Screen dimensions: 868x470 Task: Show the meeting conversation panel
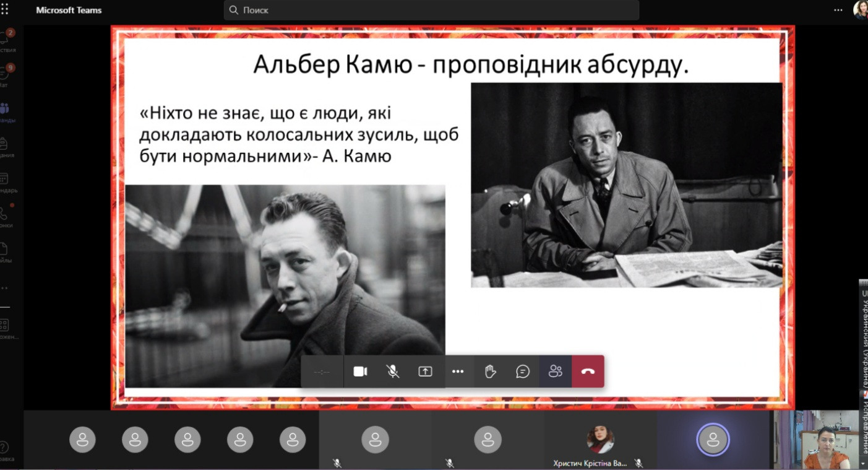(x=523, y=372)
